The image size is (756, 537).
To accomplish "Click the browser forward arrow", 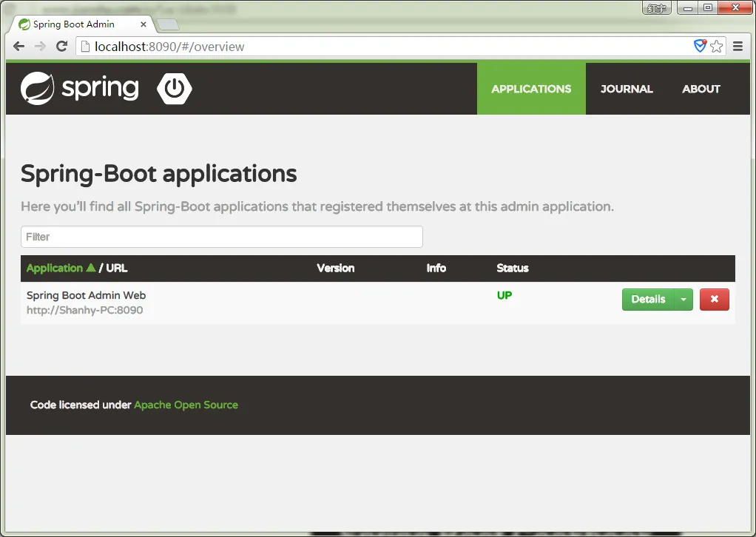I will pyautogui.click(x=40, y=47).
